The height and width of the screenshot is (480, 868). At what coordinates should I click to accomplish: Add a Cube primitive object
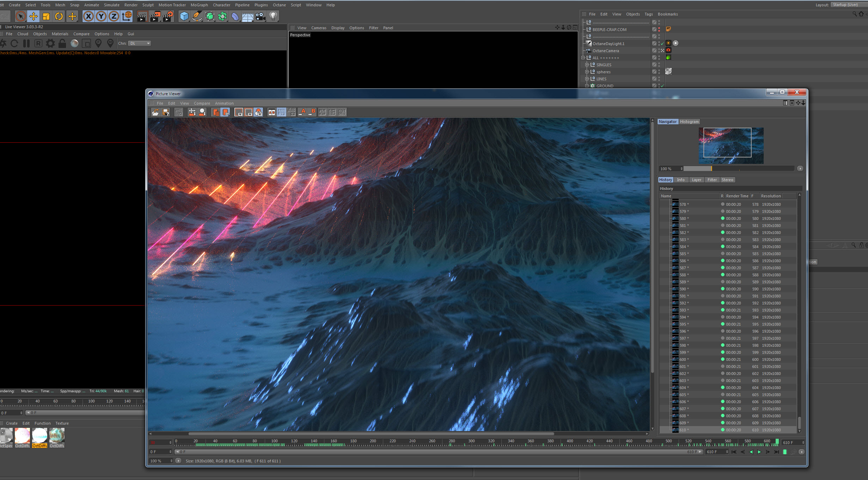pyautogui.click(x=184, y=16)
